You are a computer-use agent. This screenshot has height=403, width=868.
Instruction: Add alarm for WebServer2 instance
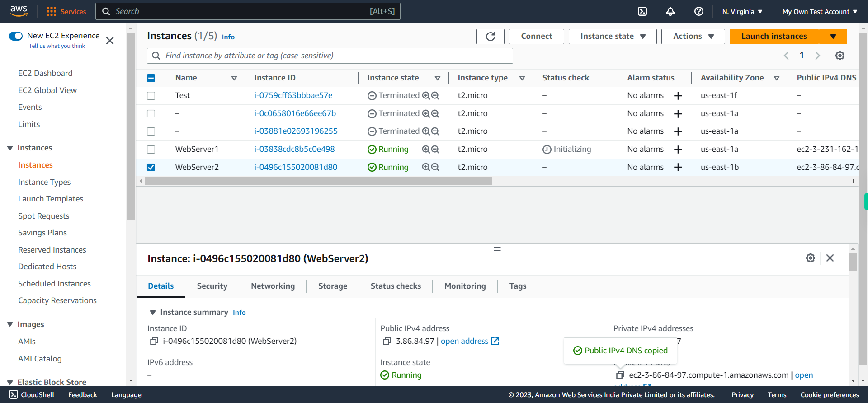[x=678, y=167]
